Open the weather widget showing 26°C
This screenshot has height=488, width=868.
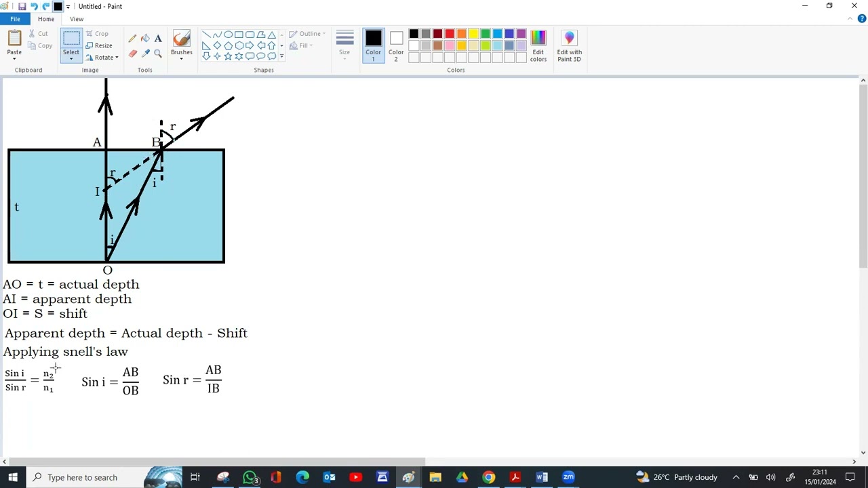pos(676,477)
